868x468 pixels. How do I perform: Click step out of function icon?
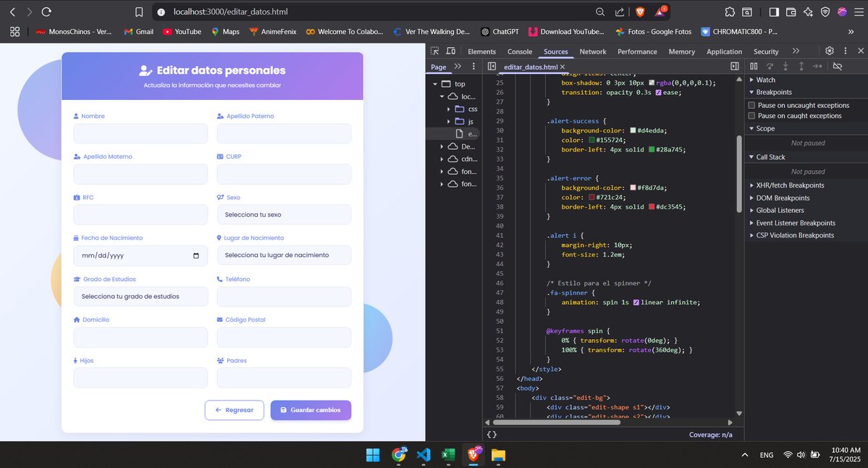coord(801,67)
